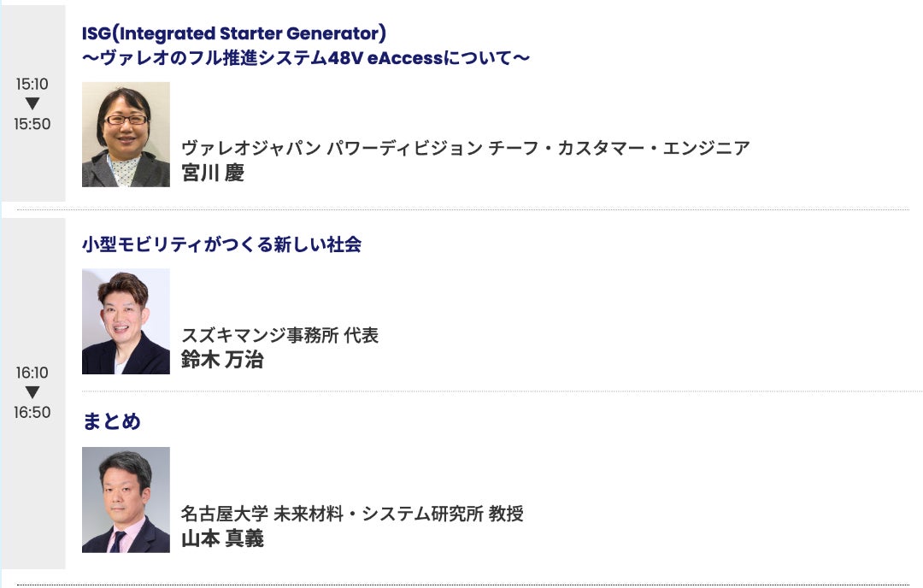
Task: Select the 名古屋大学 未来材料・システム研究所 affiliation
Action: pos(352,514)
